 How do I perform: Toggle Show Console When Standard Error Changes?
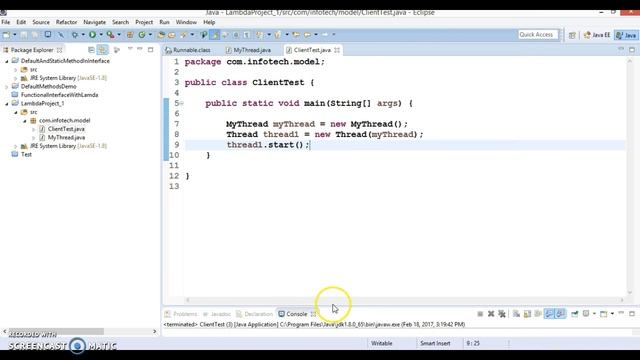(x=560, y=314)
